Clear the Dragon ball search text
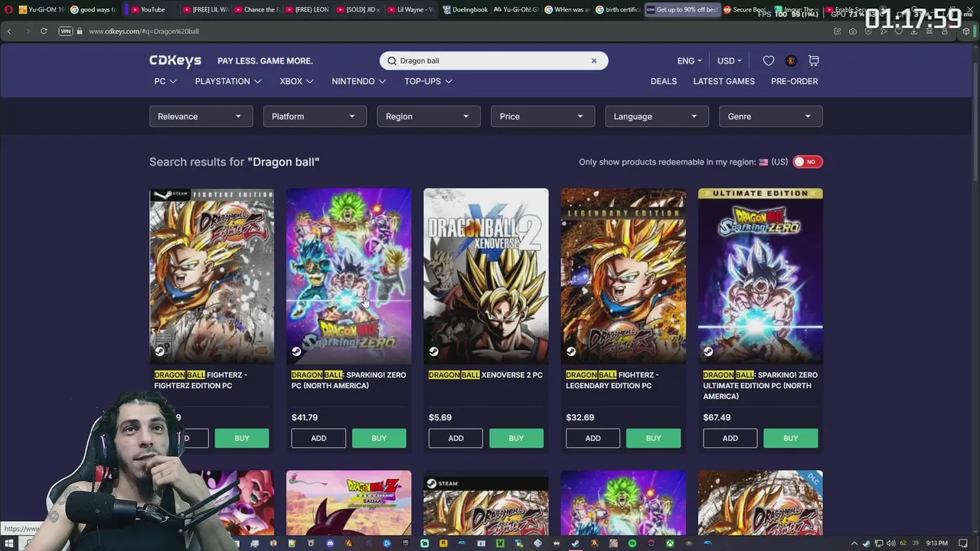The image size is (980, 551). click(x=593, y=60)
